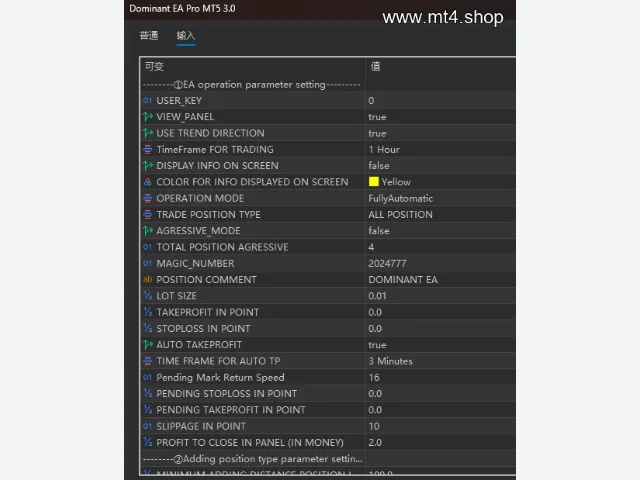Click the 可变 column header

(x=154, y=67)
